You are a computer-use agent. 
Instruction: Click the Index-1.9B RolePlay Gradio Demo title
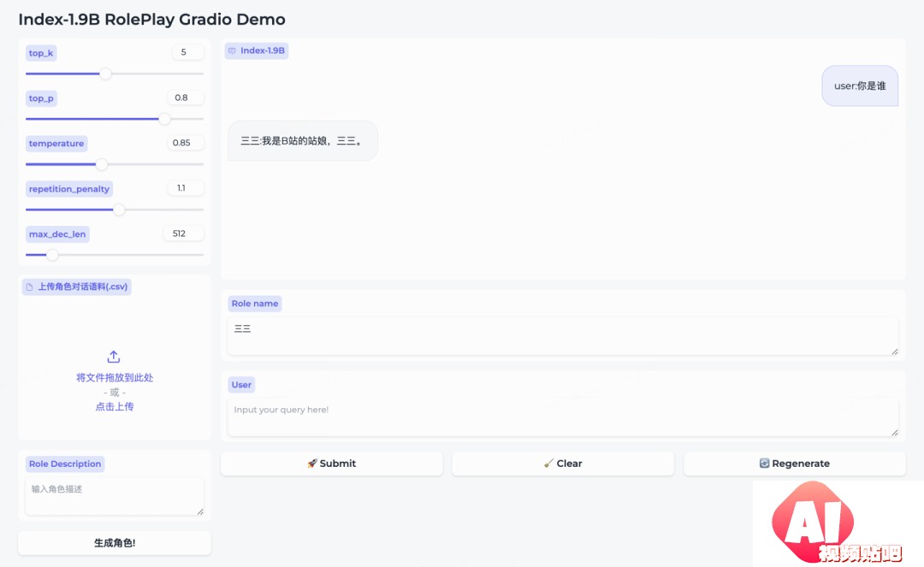[151, 20]
